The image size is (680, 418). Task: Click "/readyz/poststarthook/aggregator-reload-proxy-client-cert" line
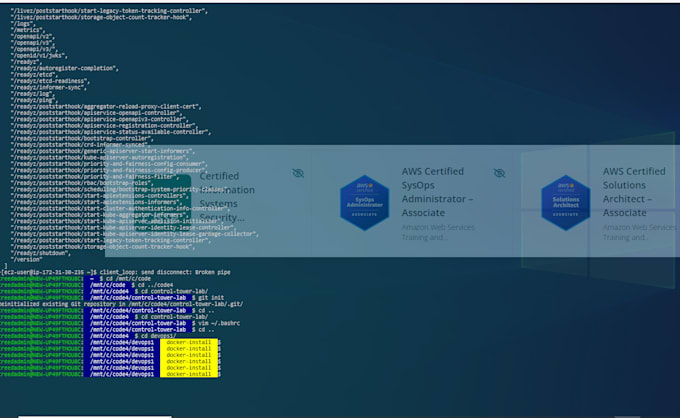(x=106, y=106)
